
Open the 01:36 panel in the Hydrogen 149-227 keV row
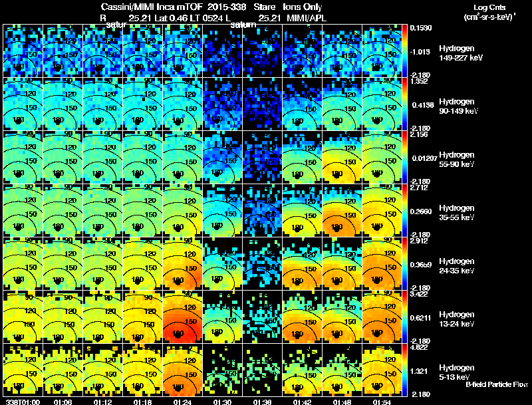coord(262,51)
